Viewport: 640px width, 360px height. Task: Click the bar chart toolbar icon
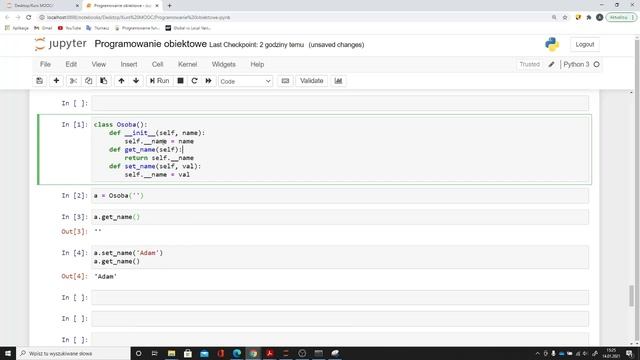pyautogui.click(x=338, y=81)
